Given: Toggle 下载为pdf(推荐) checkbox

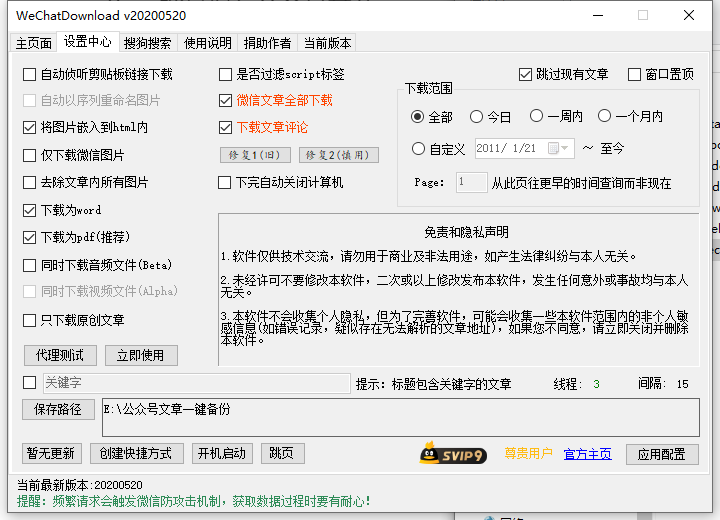Looking at the screenshot, I should pos(29,237).
